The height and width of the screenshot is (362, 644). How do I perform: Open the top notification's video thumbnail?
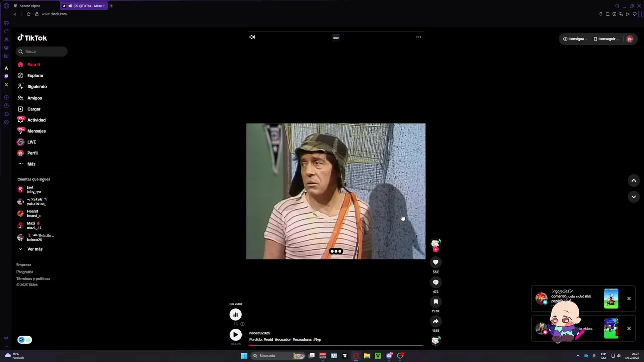point(611,298)
